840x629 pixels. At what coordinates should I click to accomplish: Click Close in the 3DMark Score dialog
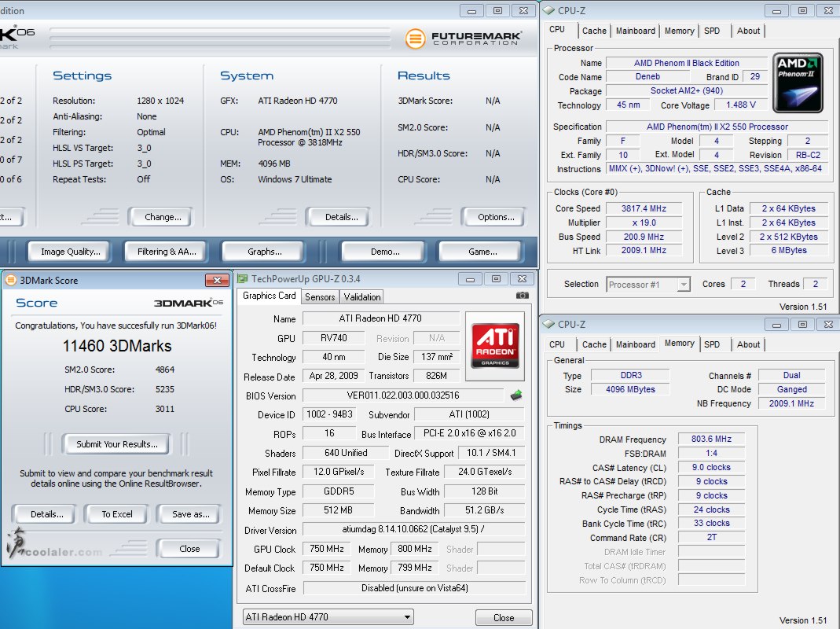point(189,549)
